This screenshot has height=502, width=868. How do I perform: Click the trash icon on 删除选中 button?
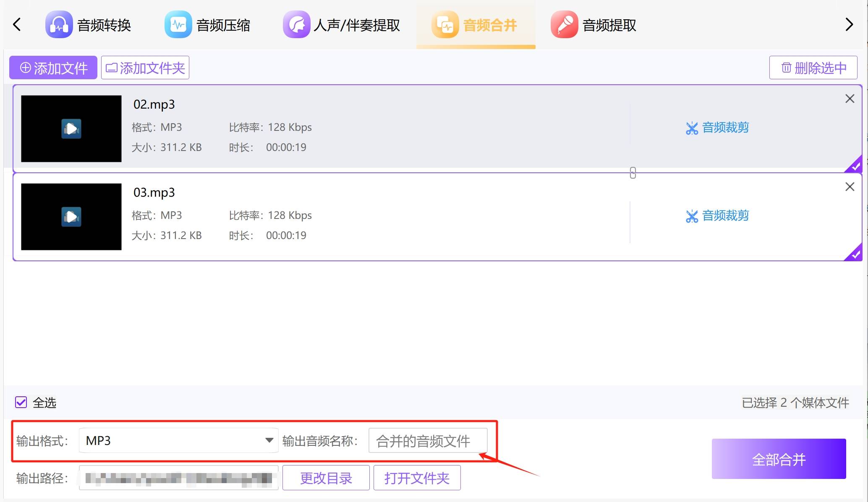pyautogui.click(x=787, y=68)
